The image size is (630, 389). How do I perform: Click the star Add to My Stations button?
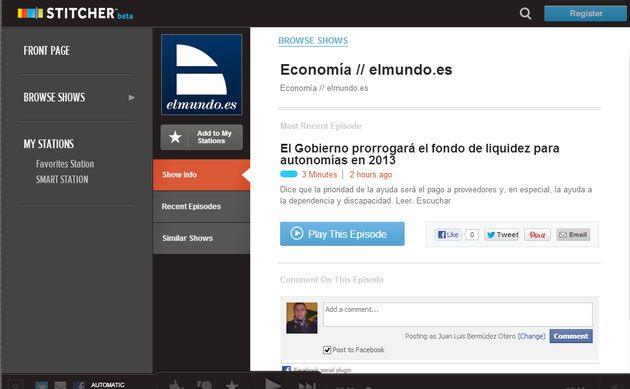(202, 137)
